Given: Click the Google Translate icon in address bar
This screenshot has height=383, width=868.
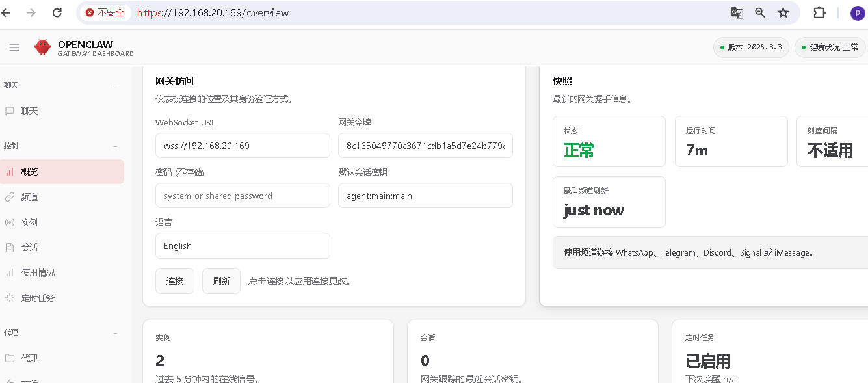Looking at the screenshot, I should (x=737, y=12).
